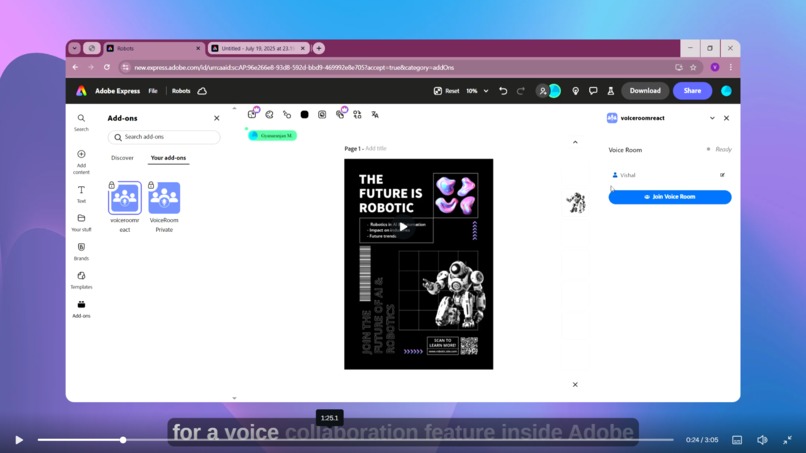Reload the browser page

pos(107,67)
